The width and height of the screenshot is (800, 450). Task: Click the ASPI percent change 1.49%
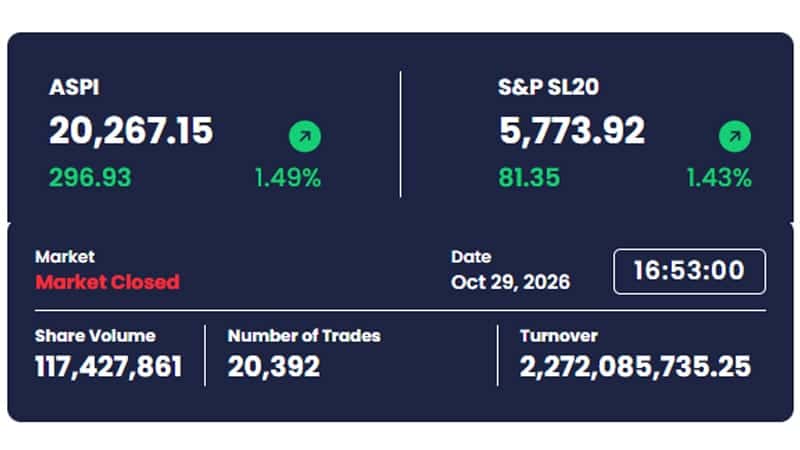click(x=288, y=178)
